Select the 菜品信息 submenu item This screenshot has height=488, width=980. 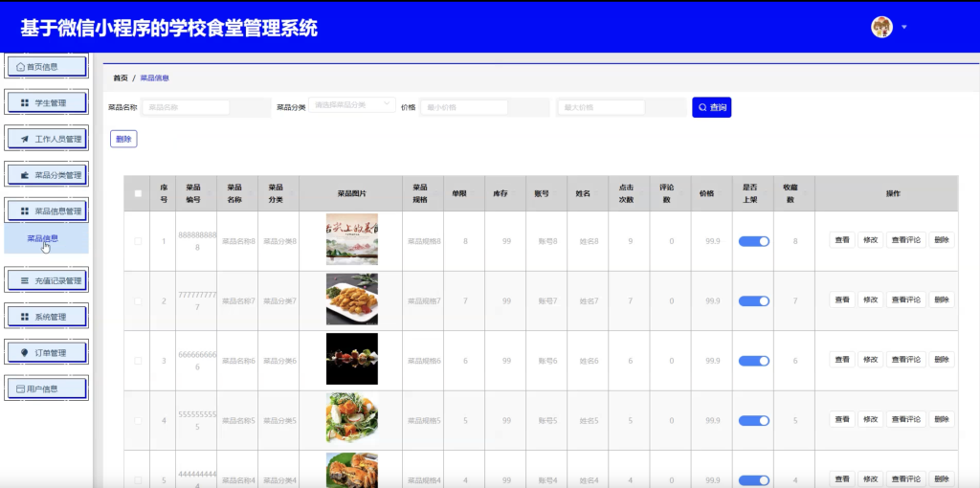(x=46, y=238)
